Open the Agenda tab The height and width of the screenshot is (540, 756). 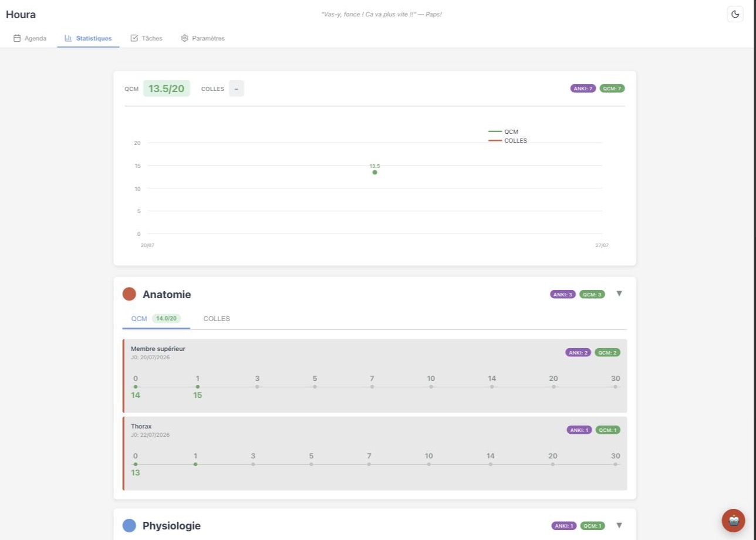(30, 38)
